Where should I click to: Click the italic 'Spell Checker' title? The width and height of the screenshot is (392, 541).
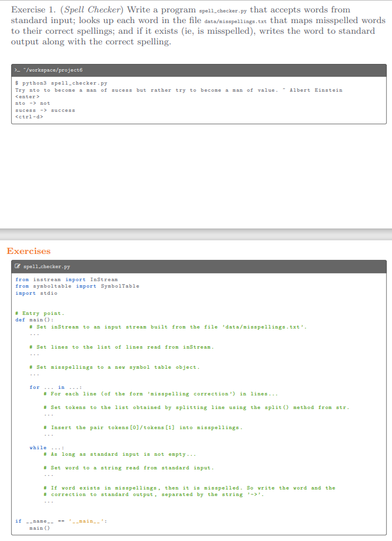pos(92,9)
